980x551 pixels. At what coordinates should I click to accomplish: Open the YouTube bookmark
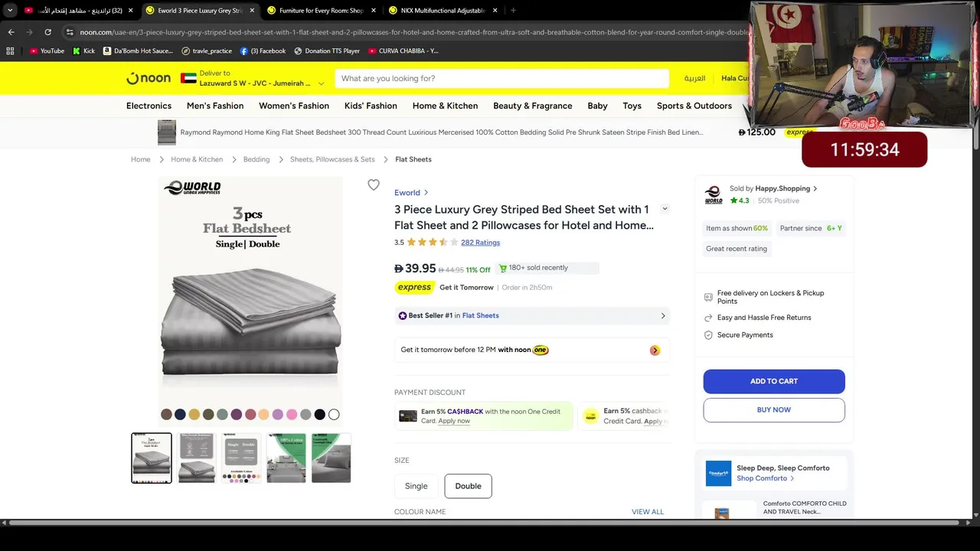point(47,51)
